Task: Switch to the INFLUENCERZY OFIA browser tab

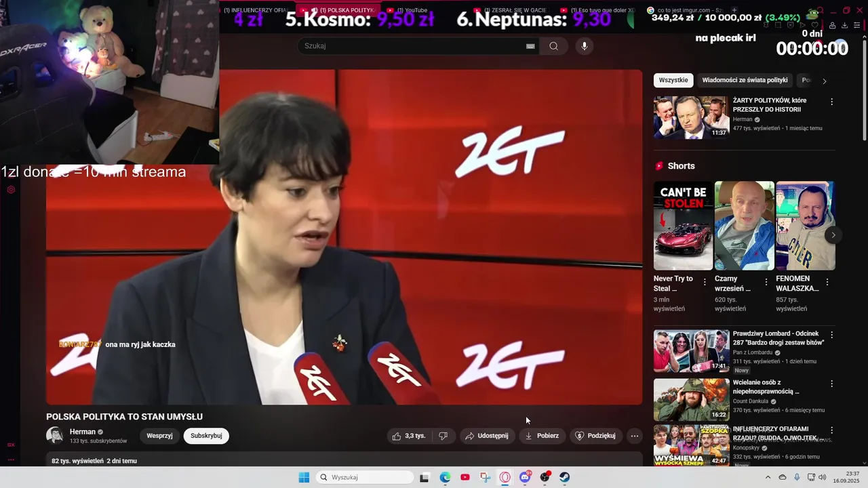Action: coord(256,10)
